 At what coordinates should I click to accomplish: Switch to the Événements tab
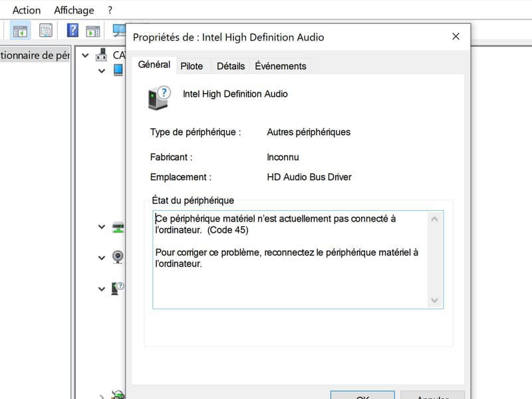(281, 66)
